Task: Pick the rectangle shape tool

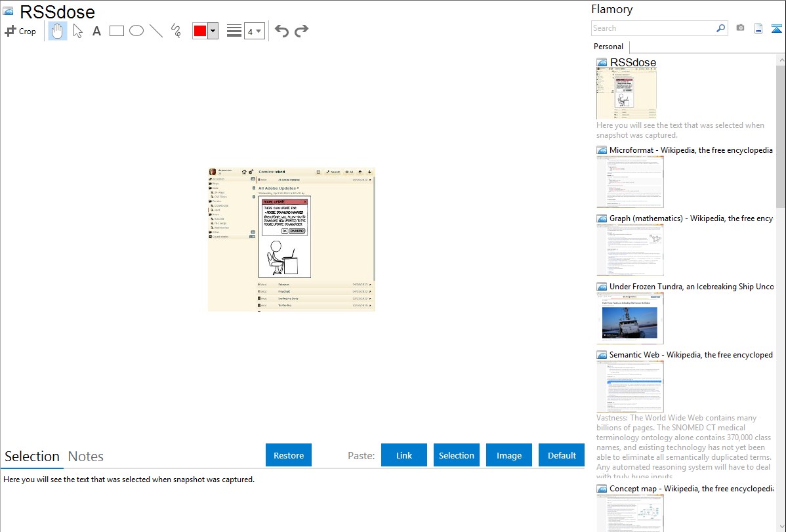Action: pos(117,31)
